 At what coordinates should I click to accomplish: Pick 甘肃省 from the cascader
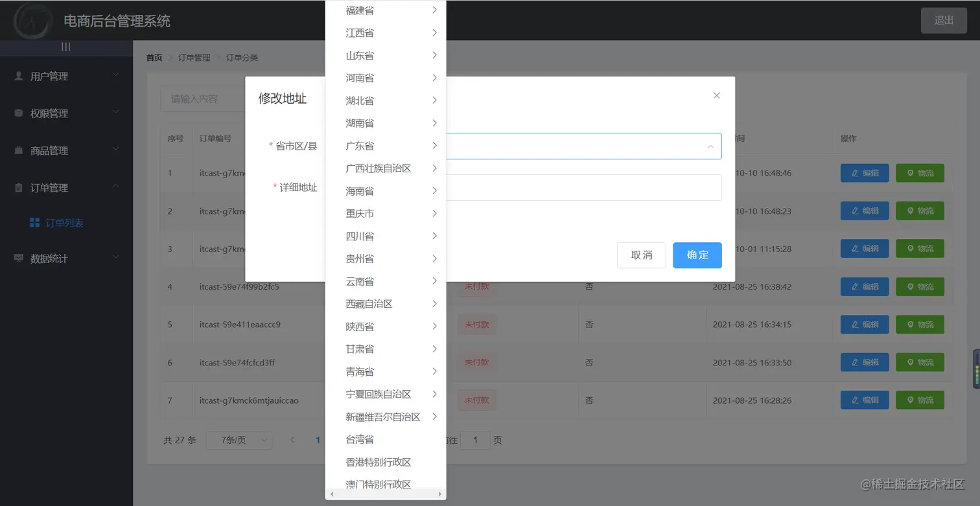coord(386,349)
